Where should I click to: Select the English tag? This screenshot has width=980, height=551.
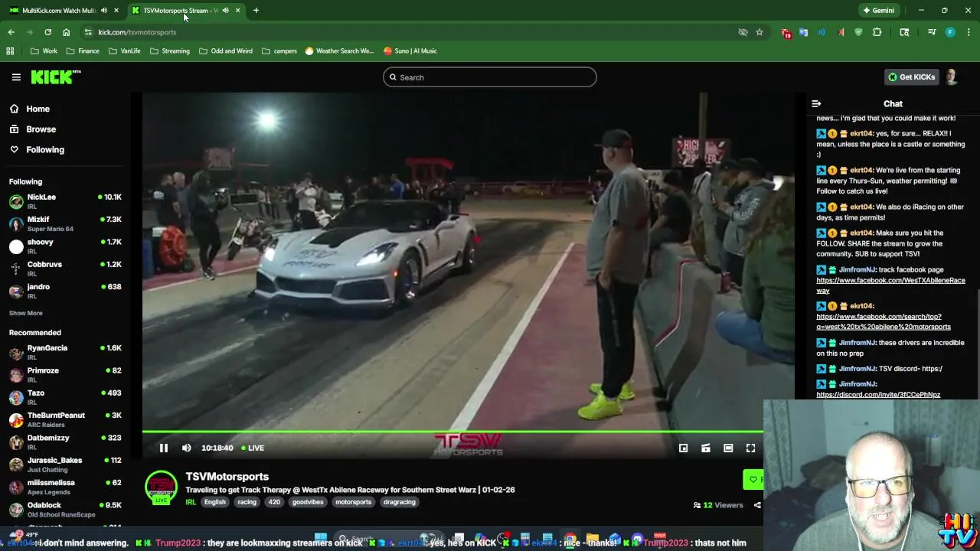coord(214,502)
